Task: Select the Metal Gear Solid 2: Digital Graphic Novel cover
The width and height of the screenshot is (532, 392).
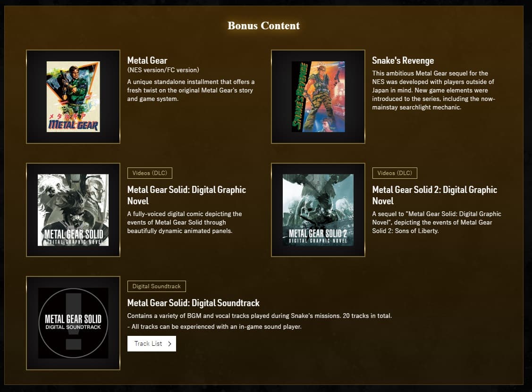Action: (318, 210)
